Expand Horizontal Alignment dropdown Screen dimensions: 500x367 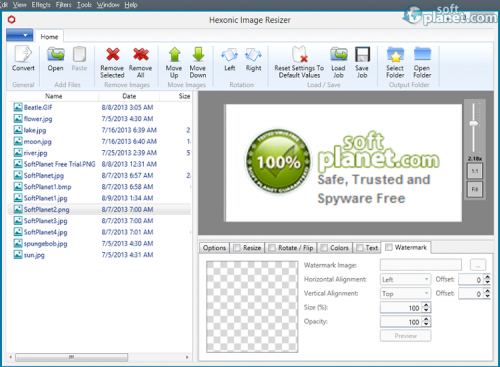(405, 279)
